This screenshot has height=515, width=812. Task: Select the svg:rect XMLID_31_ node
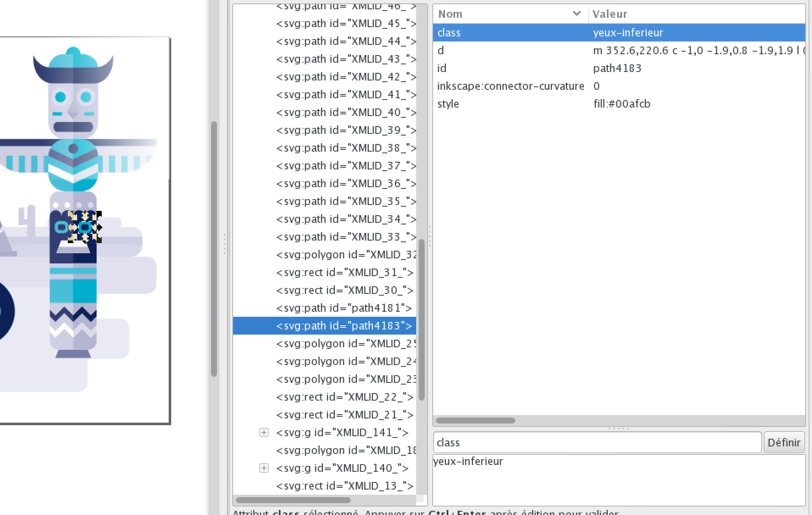pyautogui.click(x=345, y=272)
